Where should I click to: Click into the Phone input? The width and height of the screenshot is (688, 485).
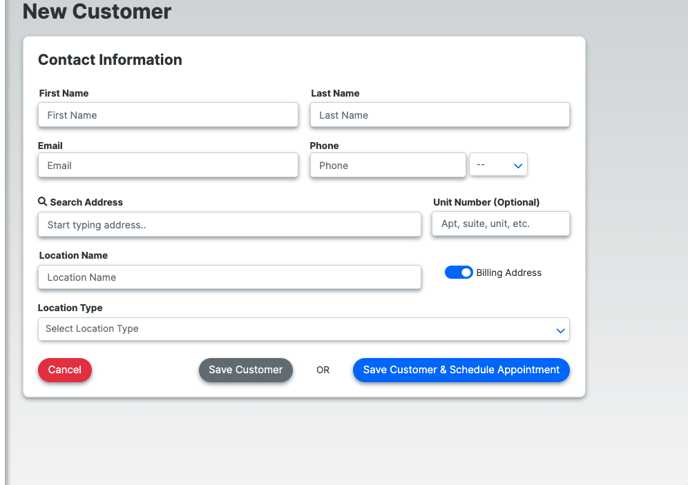tap(388, 165)
